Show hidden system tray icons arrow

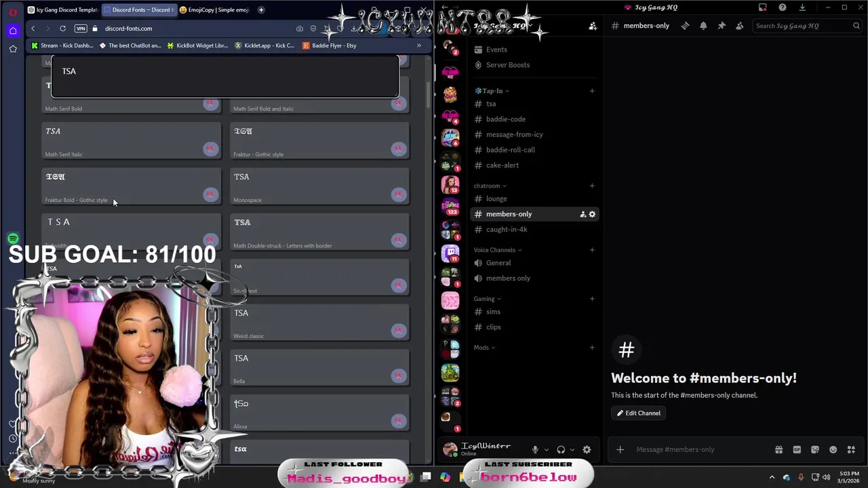click(x=772, y=477)
